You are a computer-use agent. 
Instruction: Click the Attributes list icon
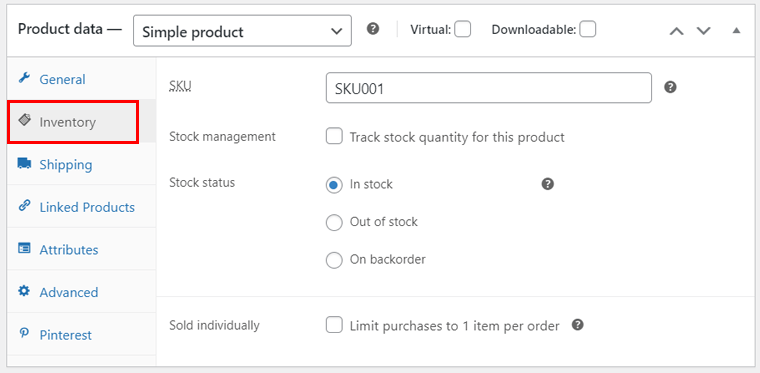click(x=24, y=249)
